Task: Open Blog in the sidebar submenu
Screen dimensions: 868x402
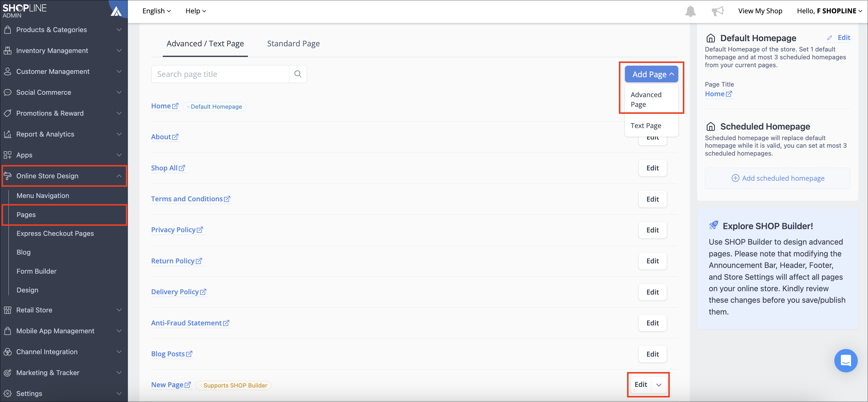Action: [24, 252]
